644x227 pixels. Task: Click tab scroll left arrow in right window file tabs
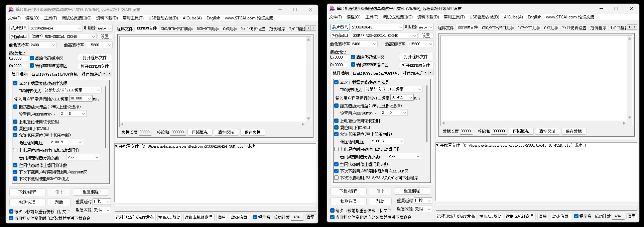[629, 27]
